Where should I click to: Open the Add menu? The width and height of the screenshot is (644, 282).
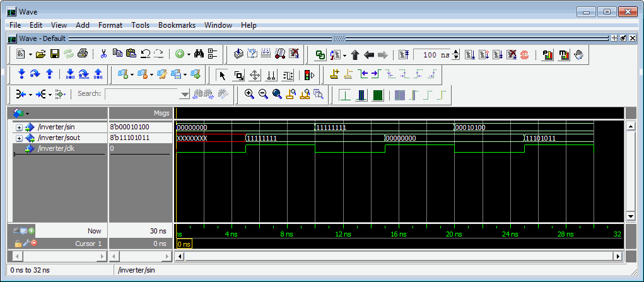[x=83, y=25]
